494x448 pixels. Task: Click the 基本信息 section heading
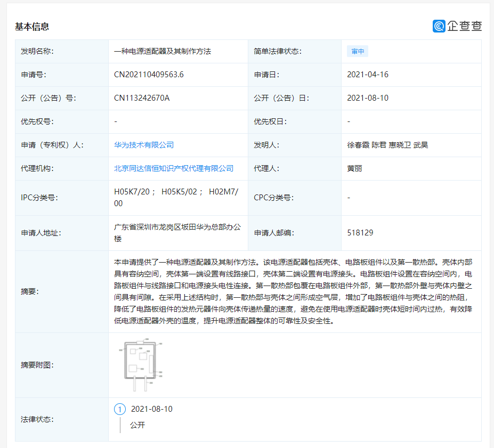coord(32,27)
